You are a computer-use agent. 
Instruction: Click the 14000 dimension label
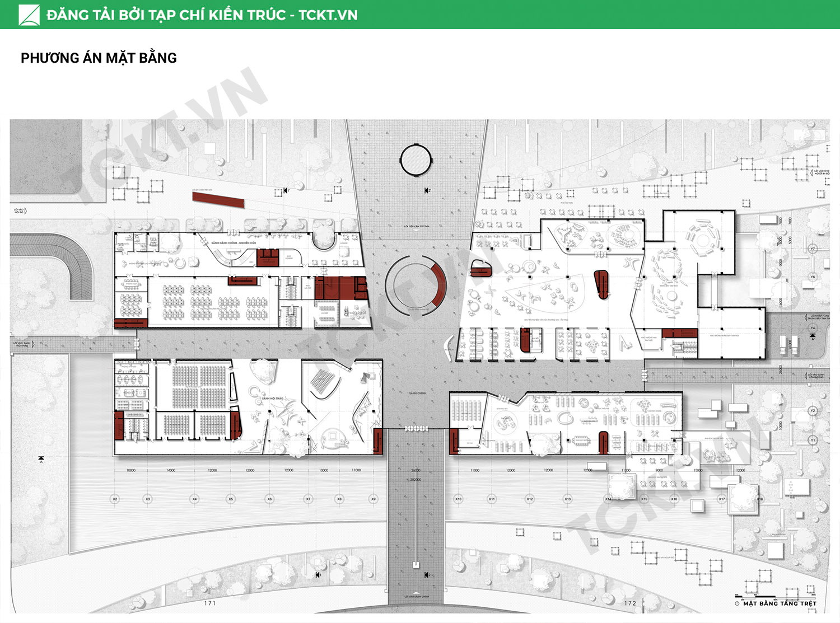tap(171, 471)
